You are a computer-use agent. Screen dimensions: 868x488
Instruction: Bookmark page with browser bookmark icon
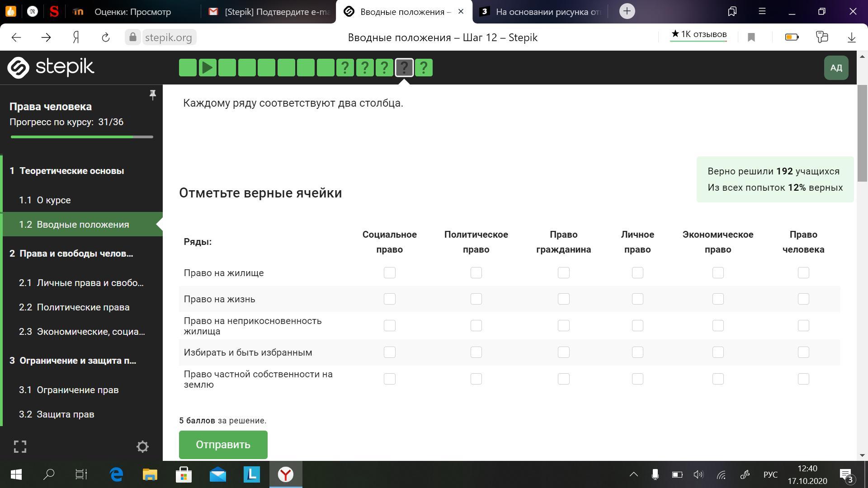tap(751, 38)
